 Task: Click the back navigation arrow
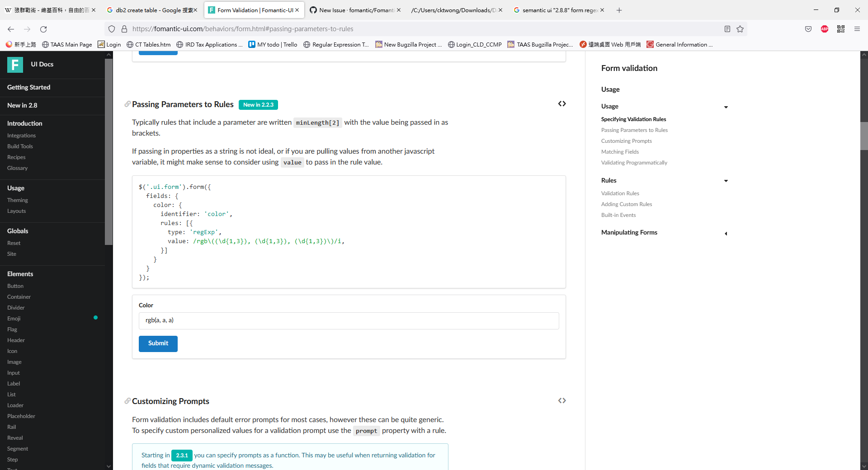[10, 28]
